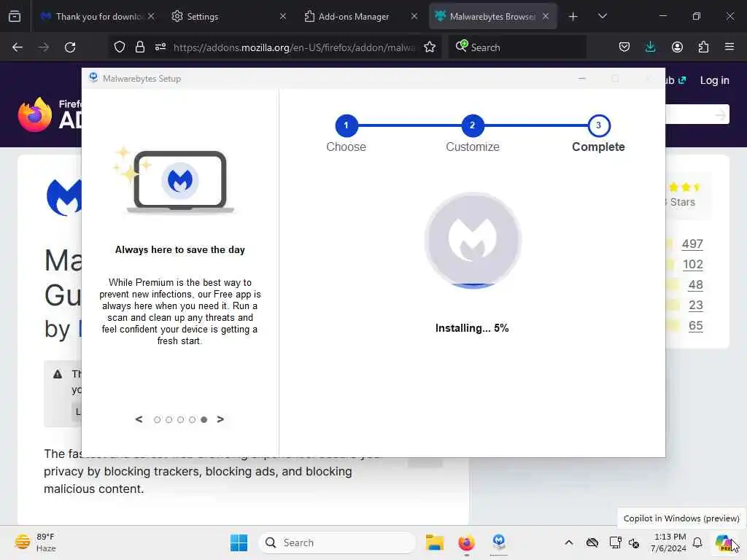
Task: Open the notifications bell icon
Action: point(697,542)
